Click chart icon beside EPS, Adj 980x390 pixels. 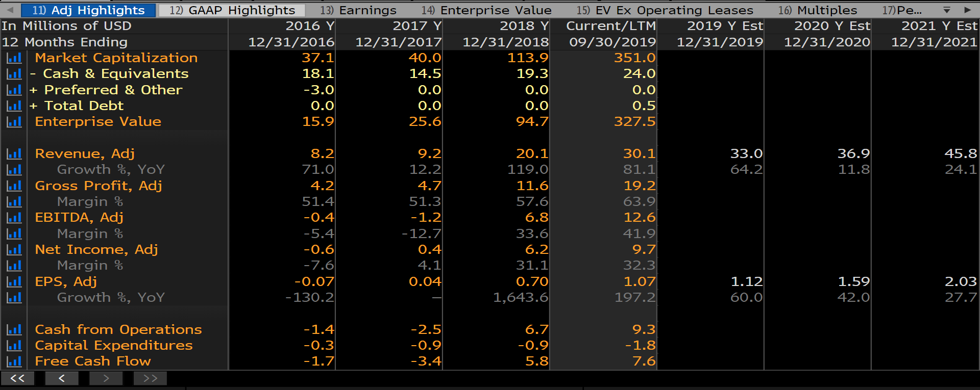[14, 281]
